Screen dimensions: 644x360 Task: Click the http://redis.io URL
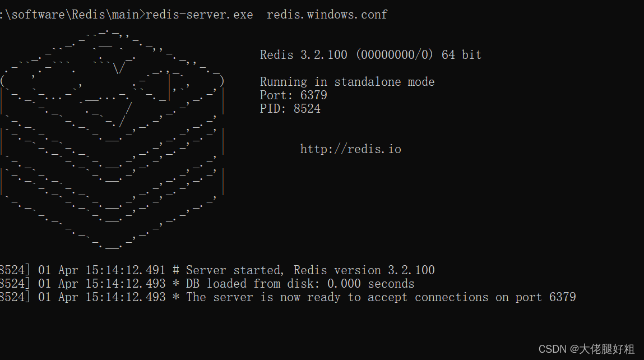[x=350, y=149]
